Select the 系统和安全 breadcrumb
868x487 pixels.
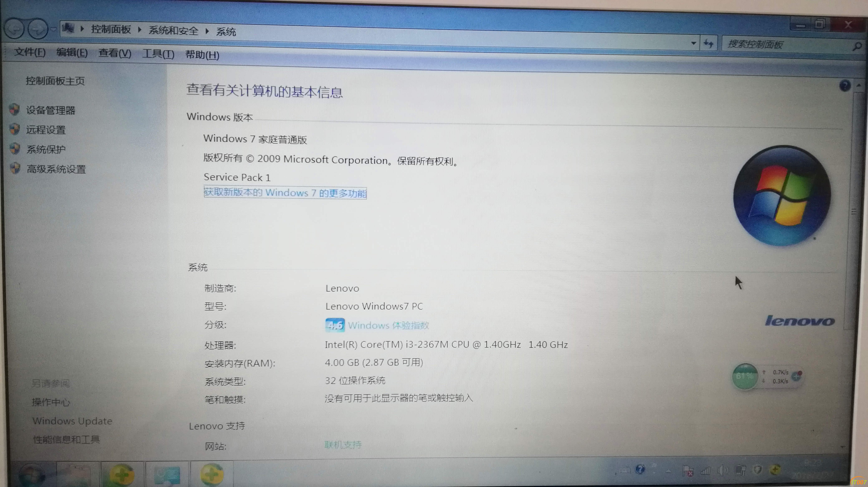coord(174,31)
